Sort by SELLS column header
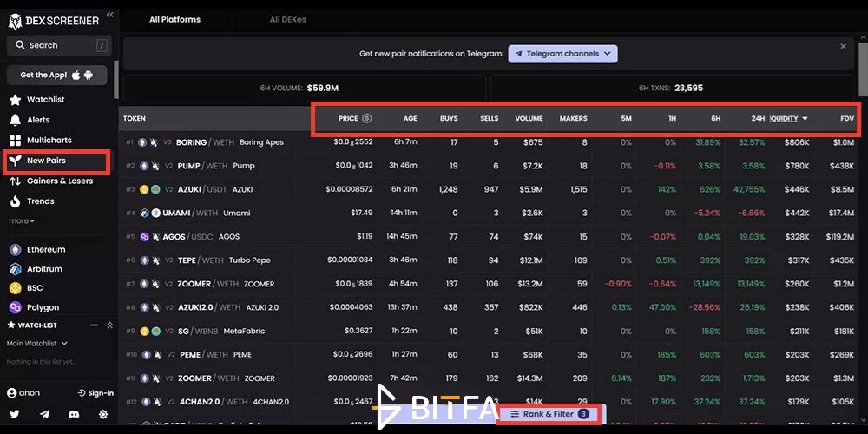The width and height of the screenshot is (868, 434). (x=490, y=118)
